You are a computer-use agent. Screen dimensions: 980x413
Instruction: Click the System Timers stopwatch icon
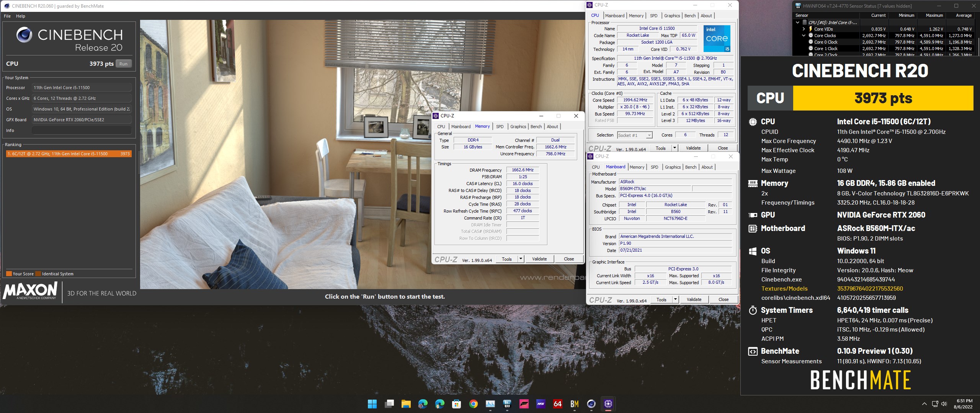point(753,310)
